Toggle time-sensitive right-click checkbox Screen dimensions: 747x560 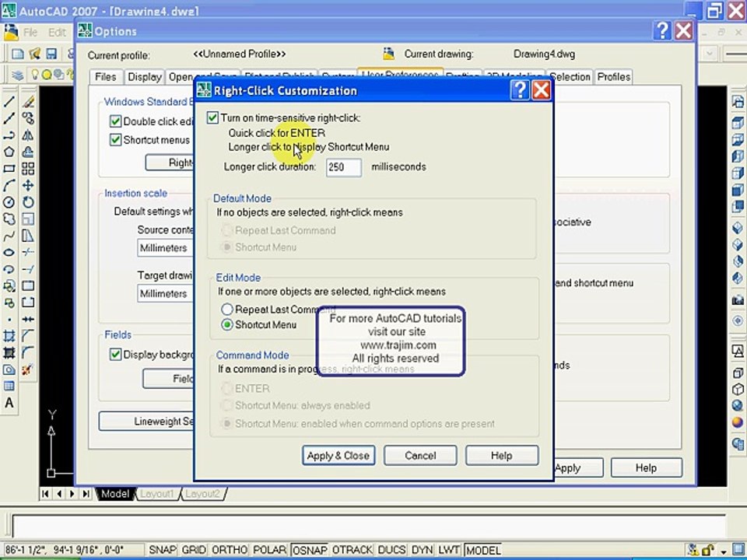212,117
